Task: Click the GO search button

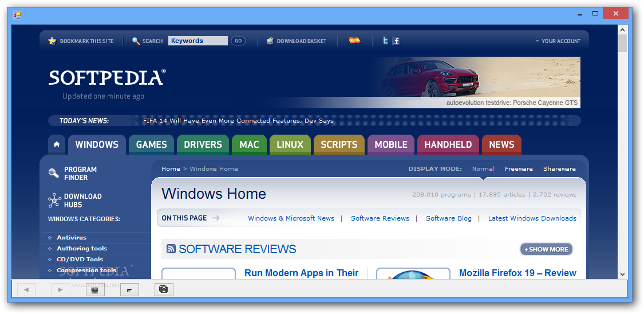Action: pos(238,41)
